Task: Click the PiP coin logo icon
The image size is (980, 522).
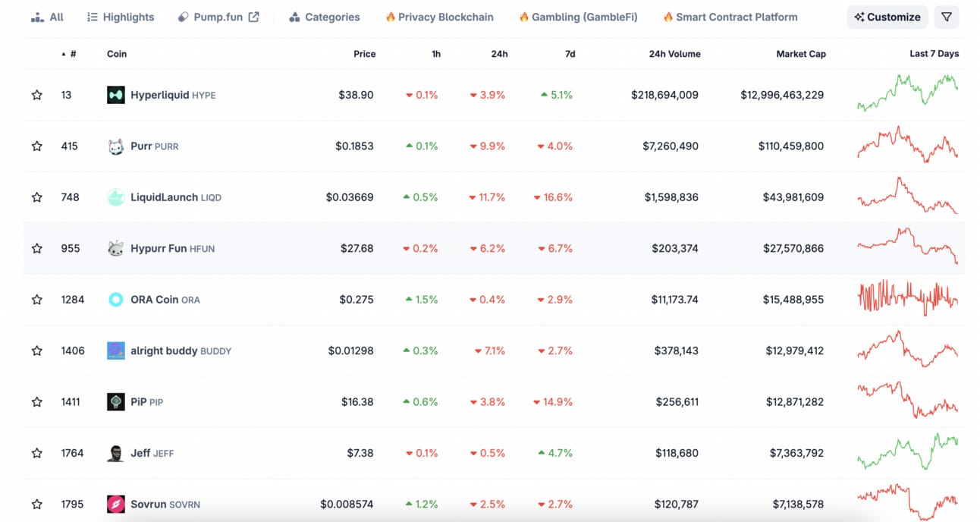Action: [x=115, y=402]
